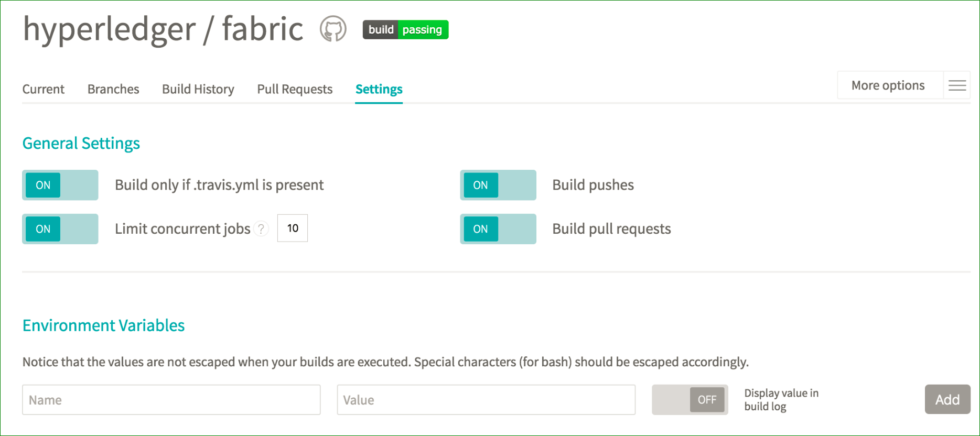Click the 'Limit concurrent jobs' label
The height and width of the screenshot is (436, 980).
click(x=182, y=229)
